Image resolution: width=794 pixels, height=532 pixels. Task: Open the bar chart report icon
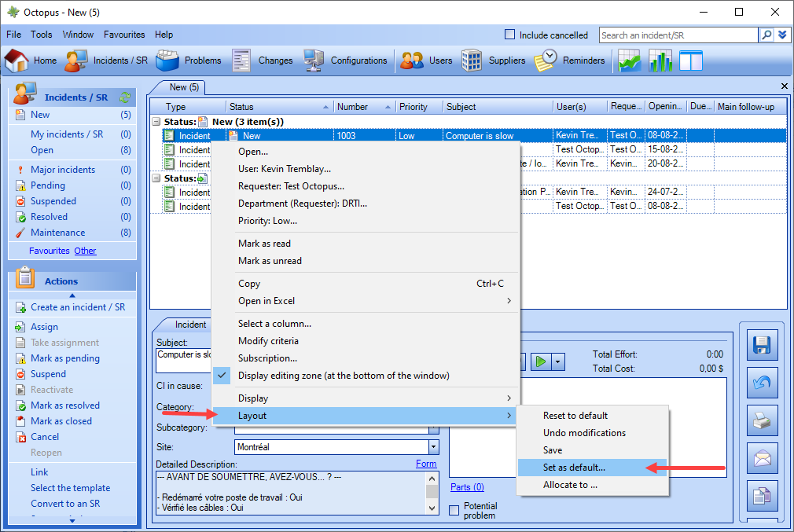pyautogui.click(x=660, y=61)
